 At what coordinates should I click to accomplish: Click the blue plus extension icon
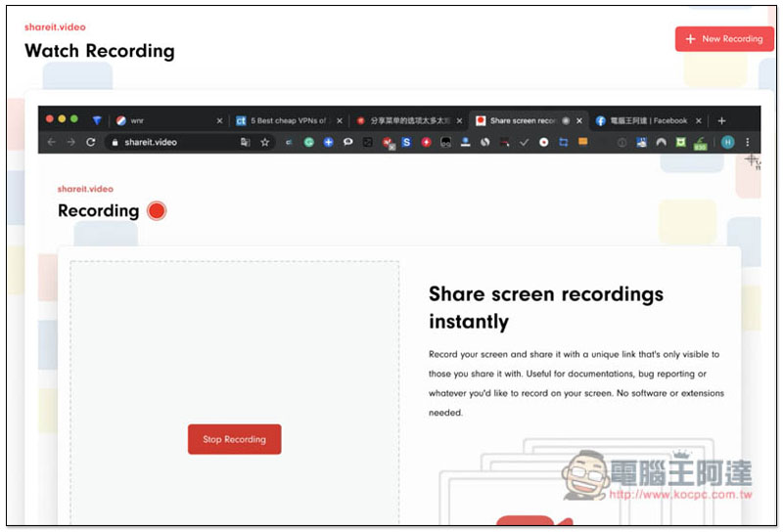click(328, 142)
